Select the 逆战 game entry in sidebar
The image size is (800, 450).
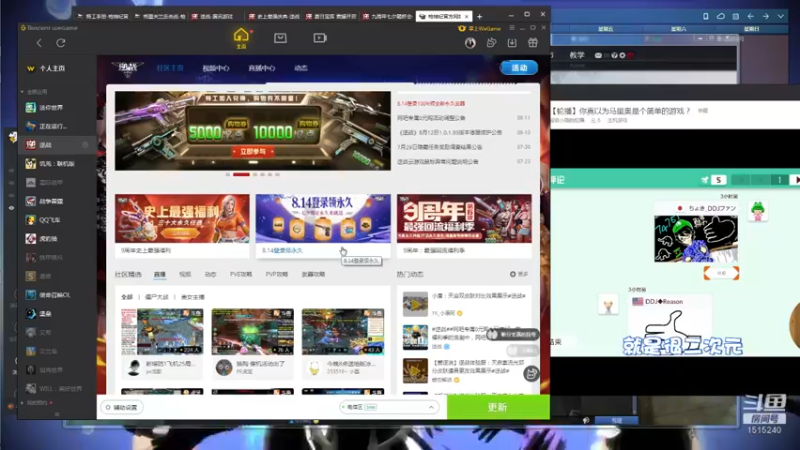56,145
